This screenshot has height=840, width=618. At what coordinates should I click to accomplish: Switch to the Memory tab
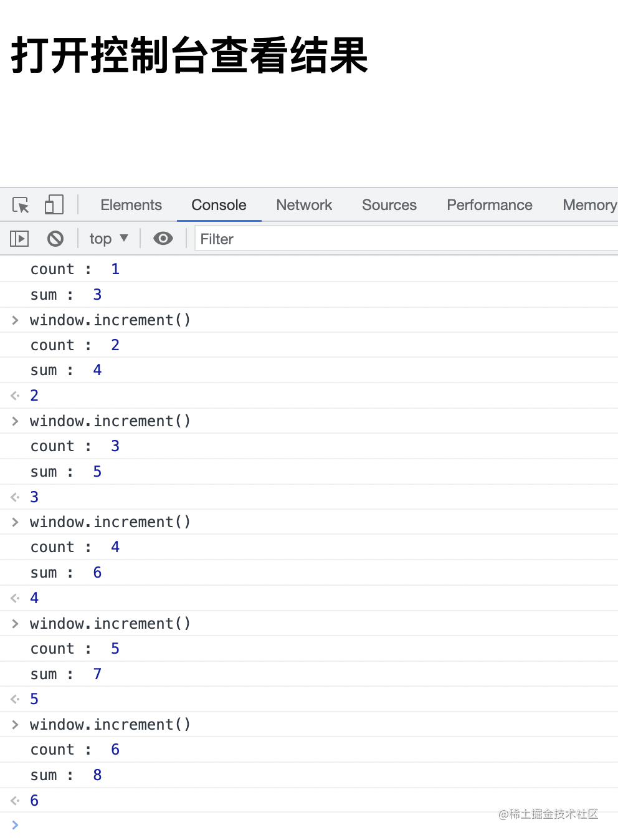click(x=589, y=205)
